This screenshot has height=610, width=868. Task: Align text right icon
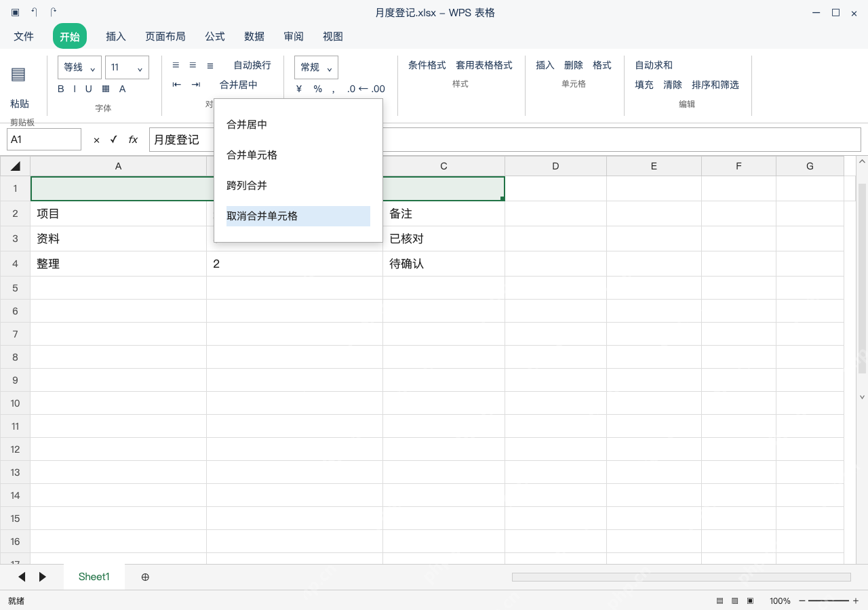(x=210, y=65)
